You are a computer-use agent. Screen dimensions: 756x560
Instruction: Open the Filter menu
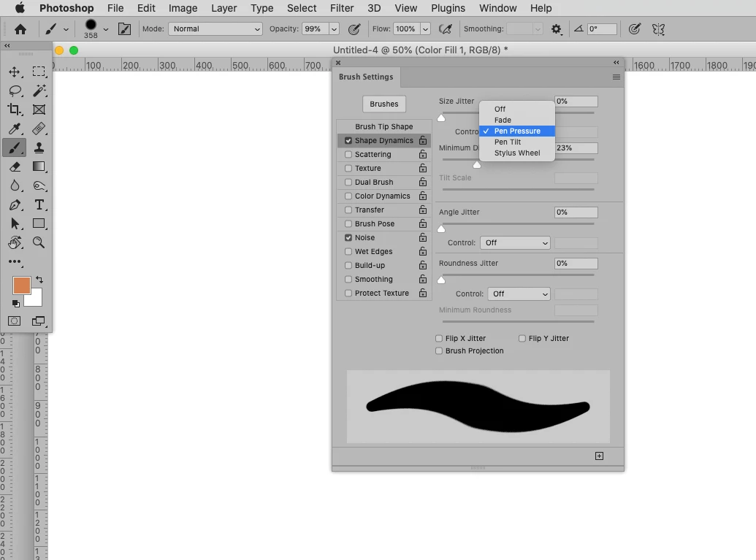coord(342,8)
